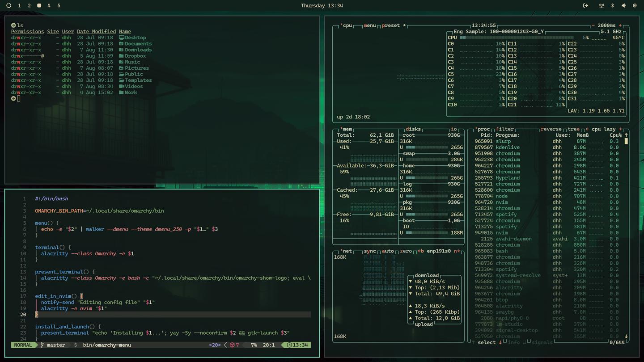Click the Videos folder icon in file listing
The width and height of the screenshot is (644, 362).
(120, 86)
